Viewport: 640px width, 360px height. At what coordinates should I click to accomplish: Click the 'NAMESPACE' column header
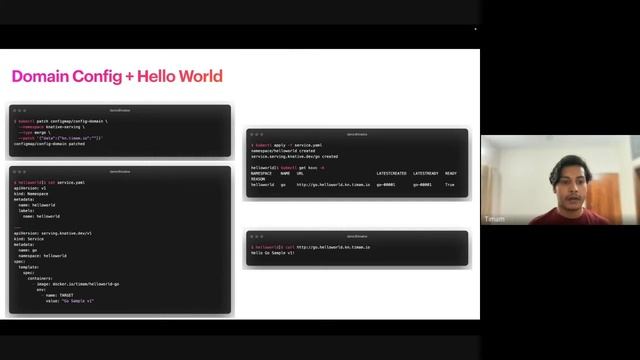click(x=261, y=173)
